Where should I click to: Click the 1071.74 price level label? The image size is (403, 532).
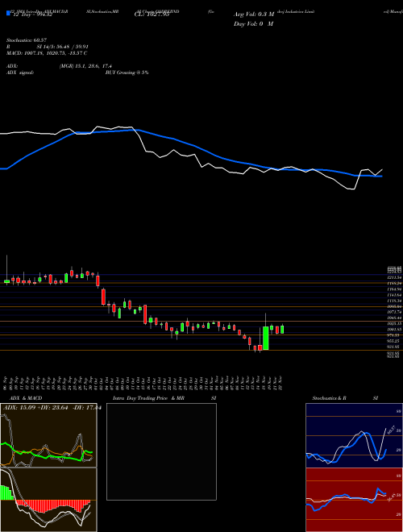pos(395,312)
